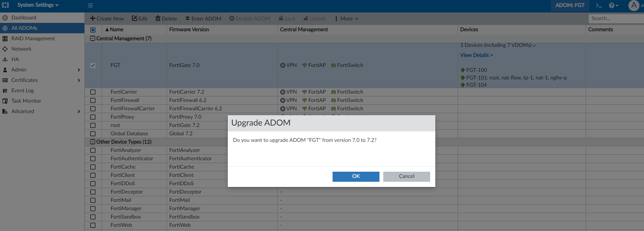Viewport: 644px width, 231px height.
Task: Click the Admin person icon
Action: point(5,70)
